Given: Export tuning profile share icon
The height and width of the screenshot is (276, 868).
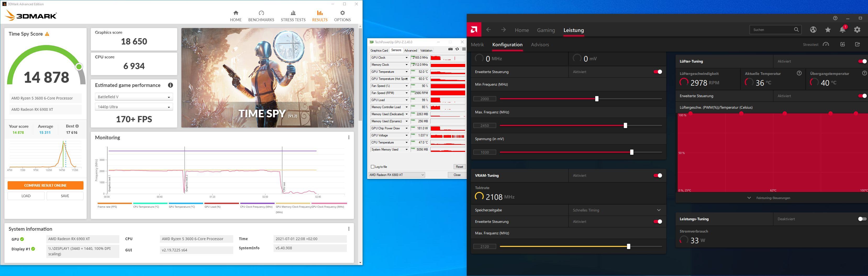Looking at the screenshot, I should pyautogui.click(x=858, y=44).
